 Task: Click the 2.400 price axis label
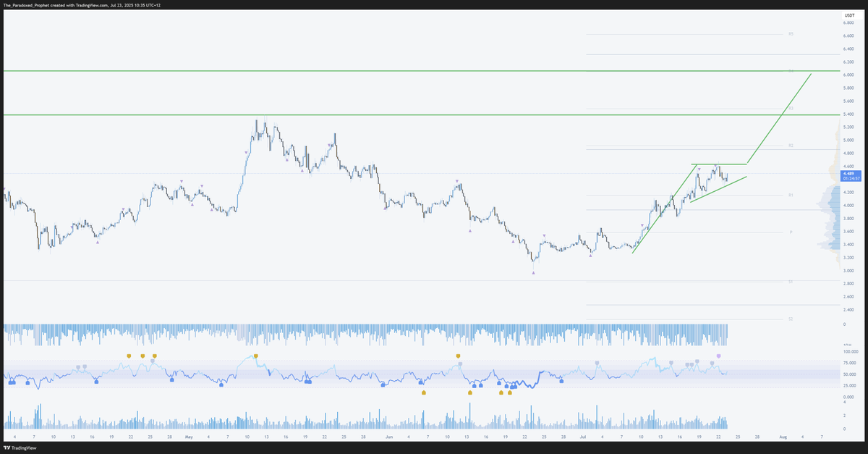[848, 310]
